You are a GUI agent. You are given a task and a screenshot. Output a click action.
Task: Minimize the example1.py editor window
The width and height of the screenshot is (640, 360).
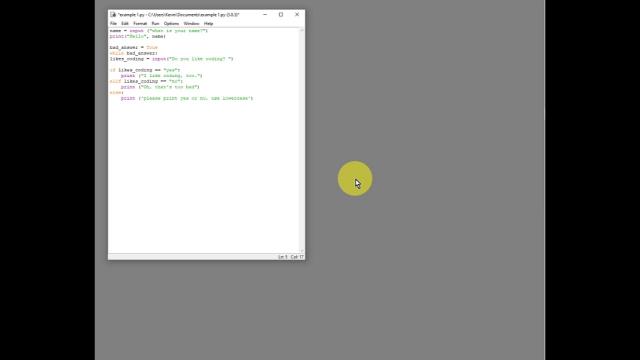(x=265, y=14)
